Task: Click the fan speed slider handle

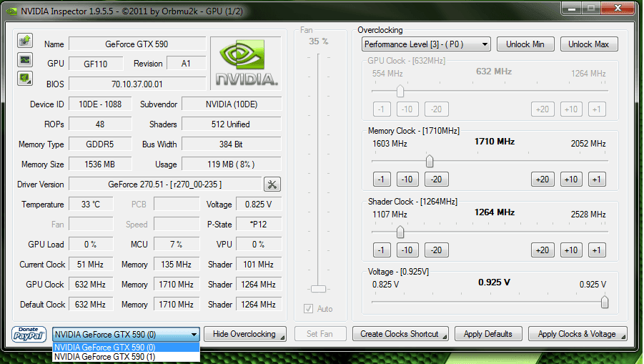Action: 318,289
